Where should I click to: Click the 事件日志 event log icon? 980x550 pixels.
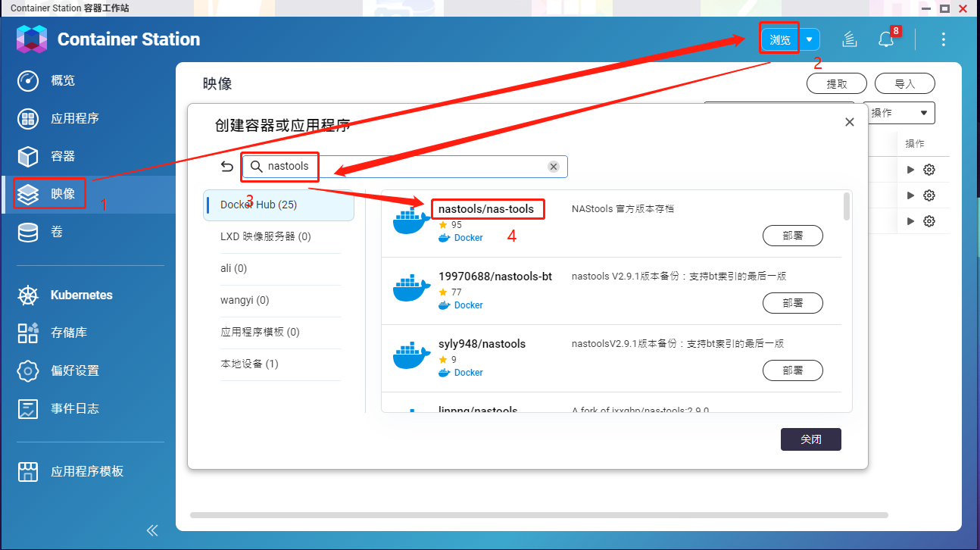tap(28, 408)
